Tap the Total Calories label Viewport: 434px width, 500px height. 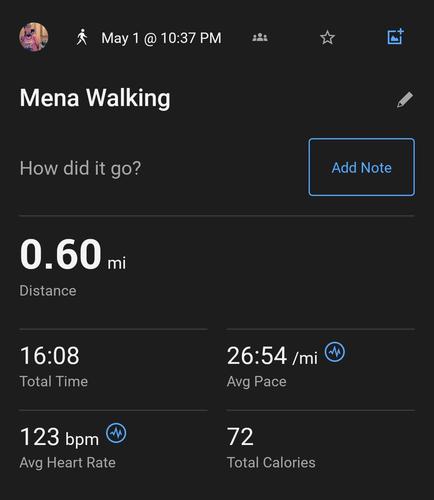[x=271, y=462]
